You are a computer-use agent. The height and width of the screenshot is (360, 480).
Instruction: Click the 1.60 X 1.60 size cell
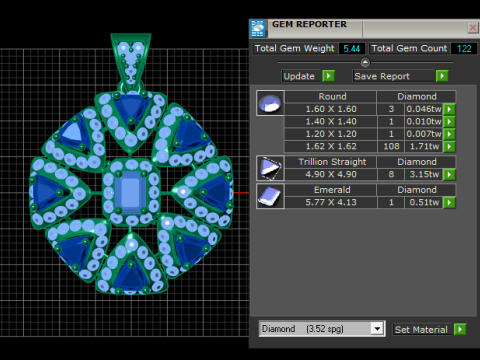coord(331,109)
